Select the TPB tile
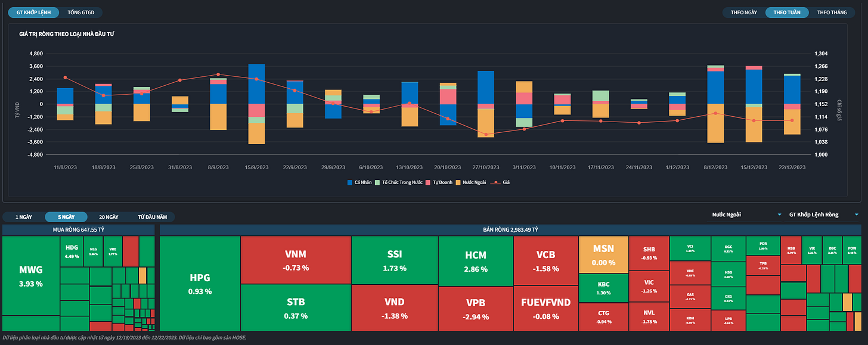This screenshot has width=868, height=345. point(763,266)
